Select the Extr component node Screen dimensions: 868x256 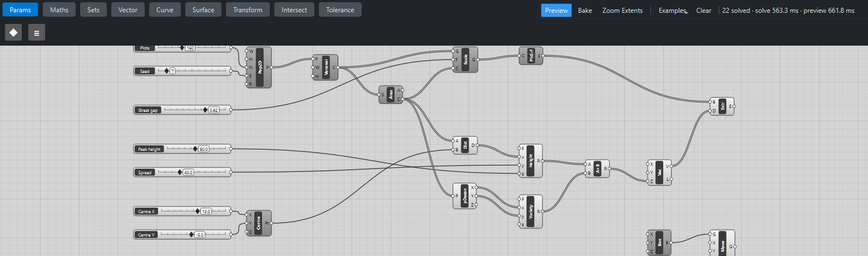tap(722, 106)
